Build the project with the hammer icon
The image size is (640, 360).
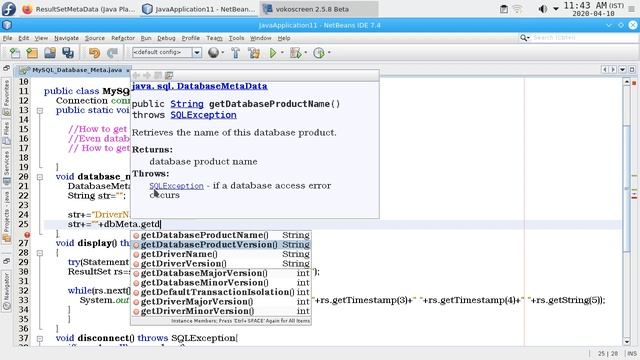236,53
